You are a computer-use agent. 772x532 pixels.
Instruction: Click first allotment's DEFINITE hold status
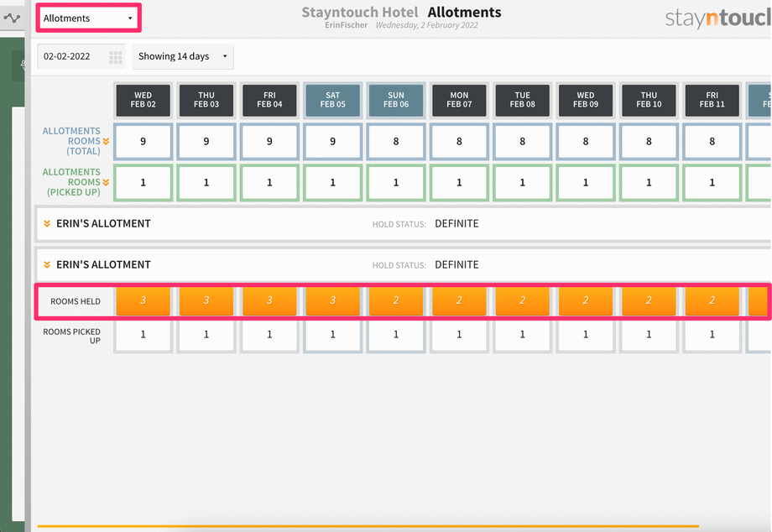[x=456, y=224]
